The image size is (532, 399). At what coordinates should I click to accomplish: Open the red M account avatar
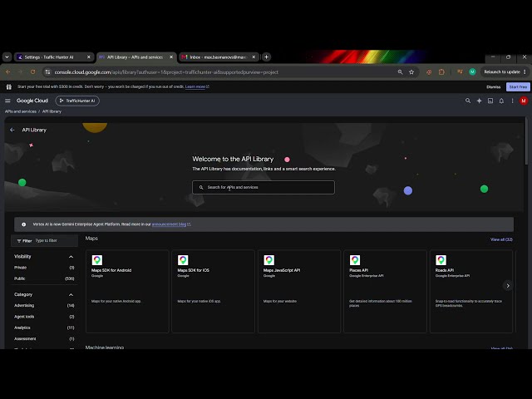tap(524, 101)
